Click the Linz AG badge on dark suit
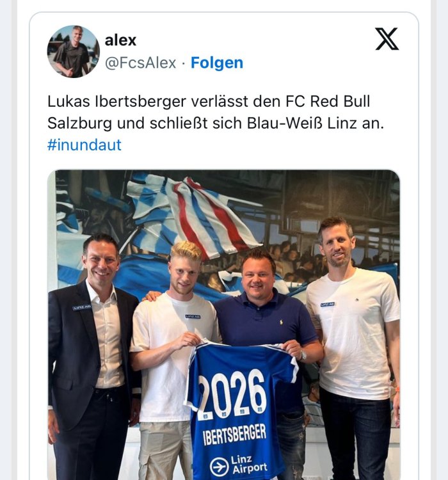Viewport: 448px width, 480px height. pyautogui.click(x=82, y=307)
